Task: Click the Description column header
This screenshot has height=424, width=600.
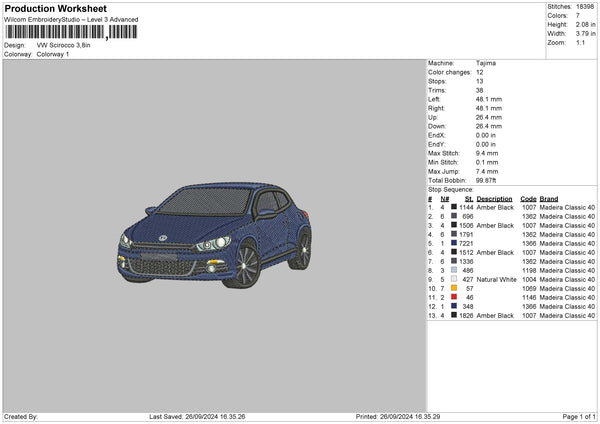Action: 494,198
